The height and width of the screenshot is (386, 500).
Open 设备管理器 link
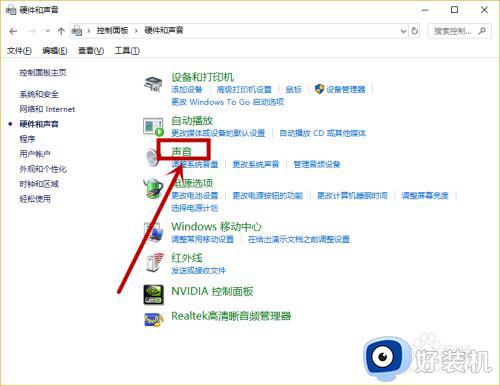click(x=346, y=89)
